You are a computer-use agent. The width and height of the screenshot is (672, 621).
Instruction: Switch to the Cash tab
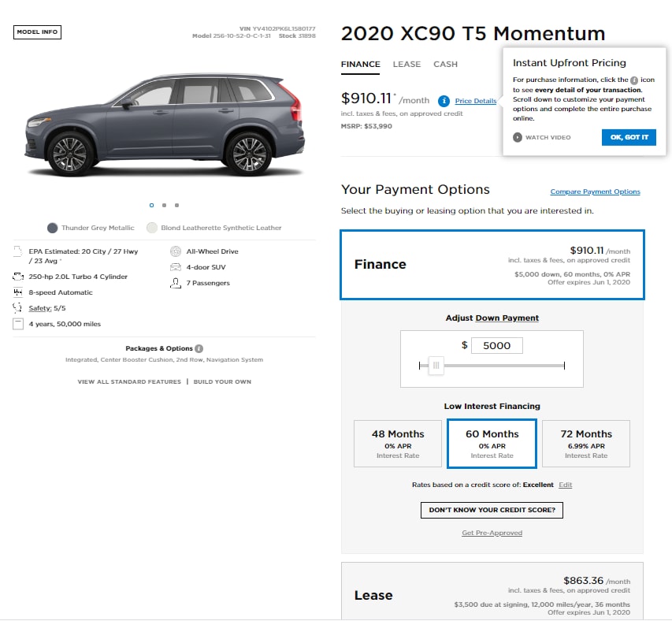(x=445, y=65)
